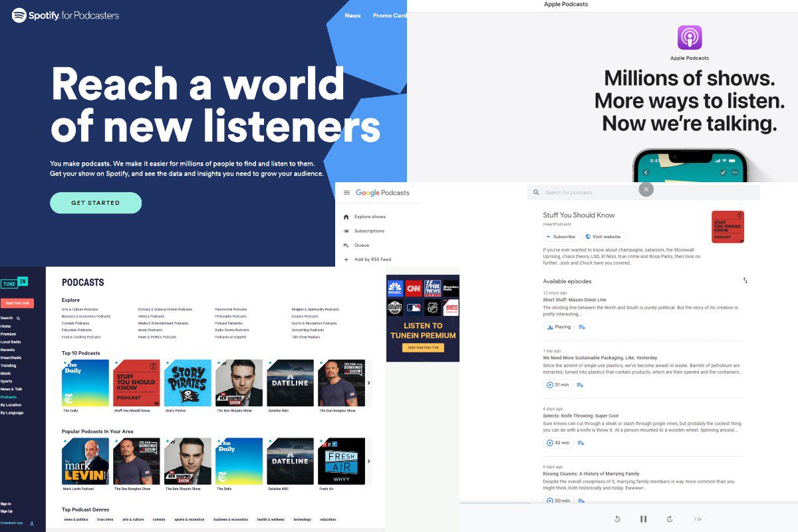Open Trending in TuneIn sidebar
This screenshot has width=798, height=532.
click(x=8, y=366)
